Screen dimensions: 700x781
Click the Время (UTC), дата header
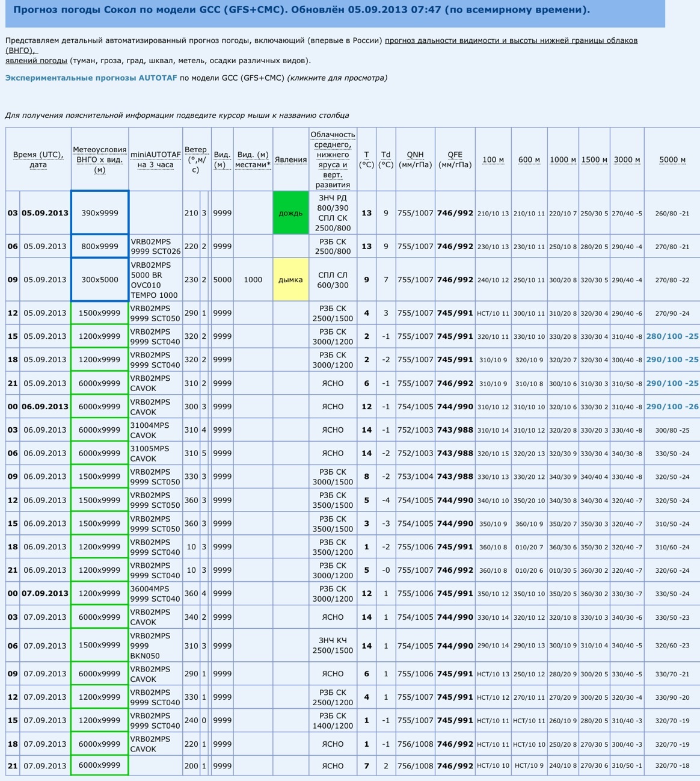click(x=38, y=159)
